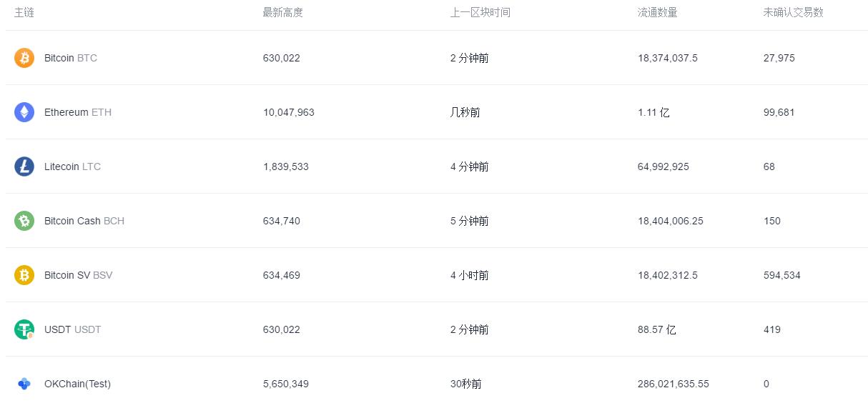
Task: Open the Ethereum ETH chain link
Action: (x=78, y=112)
